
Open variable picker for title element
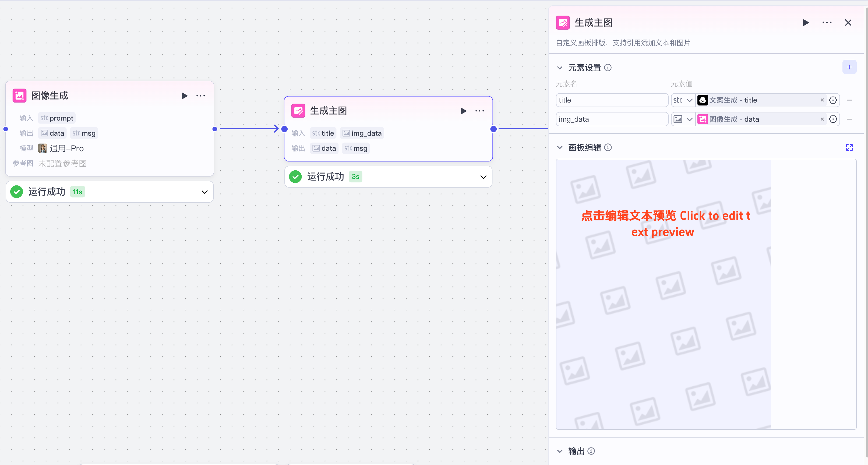click(833, 100)
